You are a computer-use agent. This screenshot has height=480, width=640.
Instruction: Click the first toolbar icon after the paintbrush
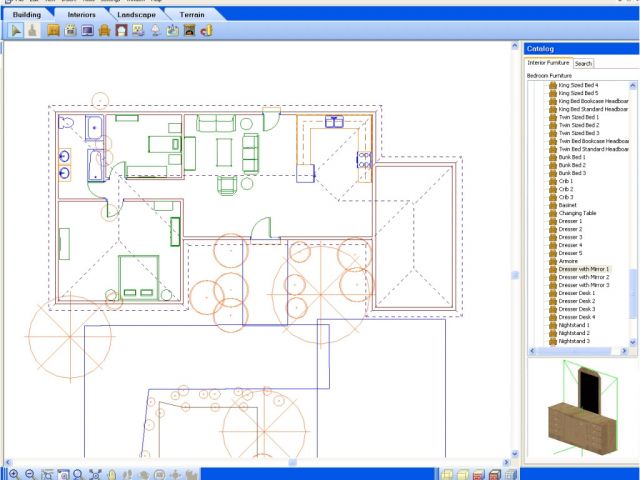pyautogui.click(x=53, y=31)
